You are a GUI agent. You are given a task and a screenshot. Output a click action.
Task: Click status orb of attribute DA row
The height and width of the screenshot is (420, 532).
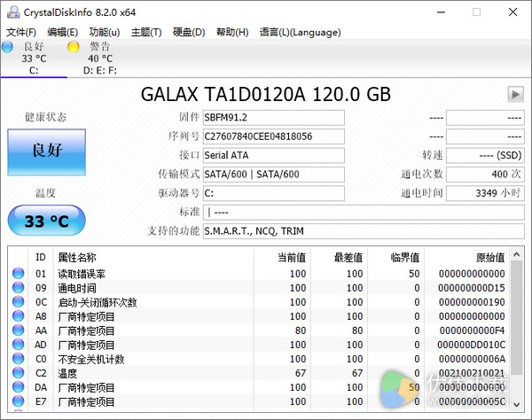pyautogui.click(x=18, y=387)
